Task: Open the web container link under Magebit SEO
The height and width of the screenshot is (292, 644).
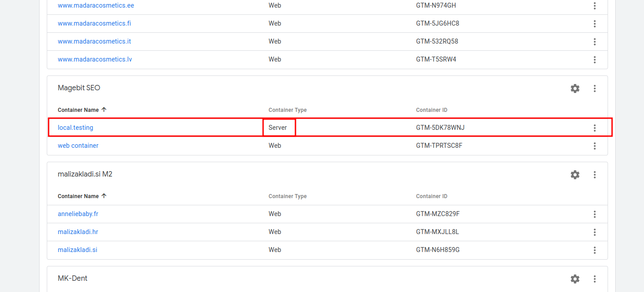Action: [78, 146]
